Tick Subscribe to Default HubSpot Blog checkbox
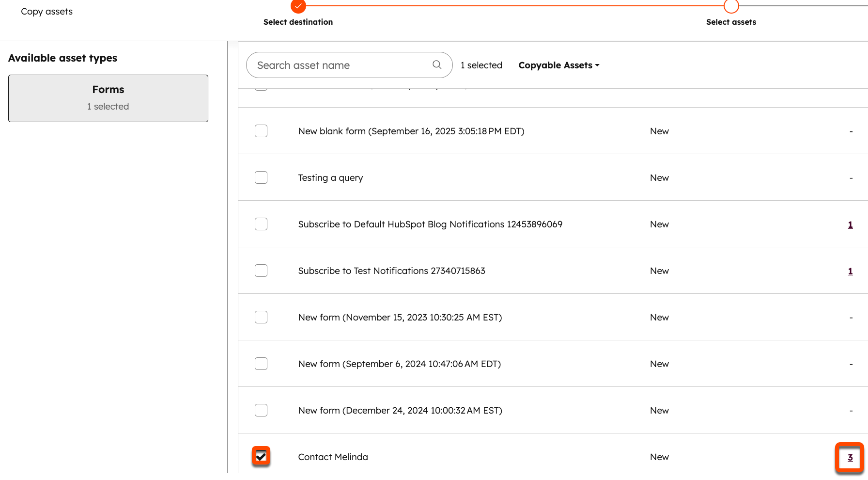Viewport: 868px width, 480px height. [x=261, y=224]
